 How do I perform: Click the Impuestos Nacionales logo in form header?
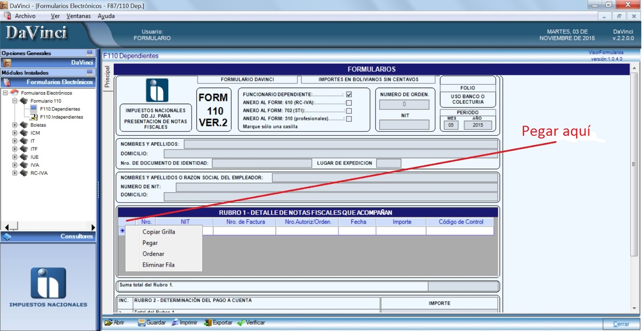[157, 90]
